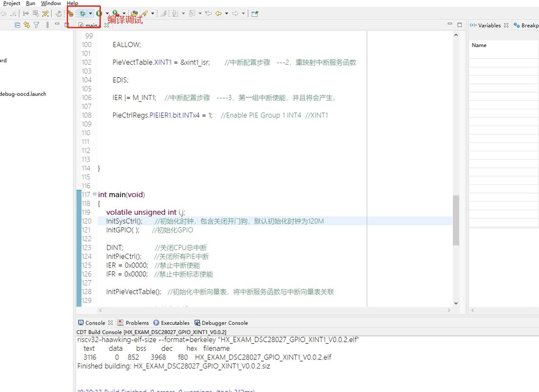Click 'InitPieVectTable();' on line 128
Image resolution: width=539 pixels, height=392 pixels.
[x=134, y=292]
